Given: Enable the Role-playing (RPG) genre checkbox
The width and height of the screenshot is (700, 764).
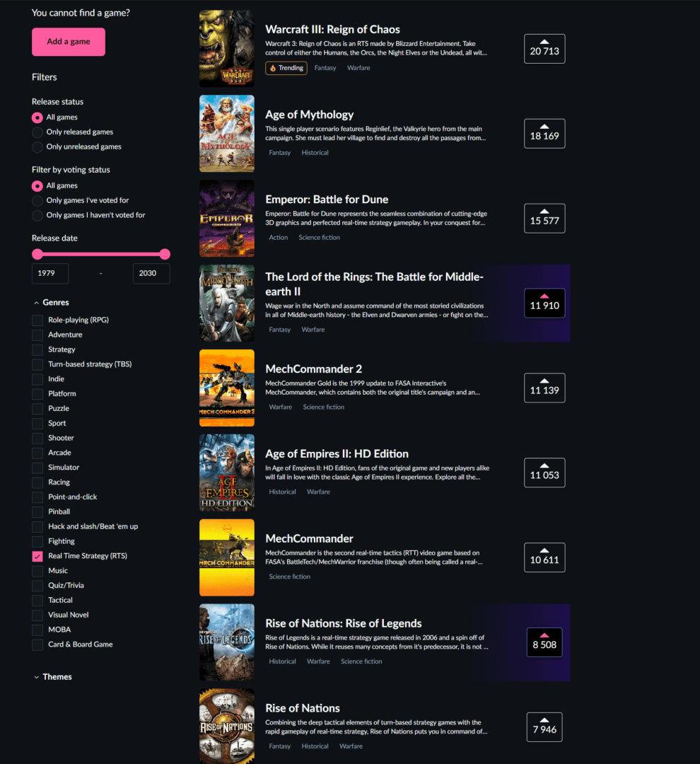Looking at the screenshot, I should 37,320.
